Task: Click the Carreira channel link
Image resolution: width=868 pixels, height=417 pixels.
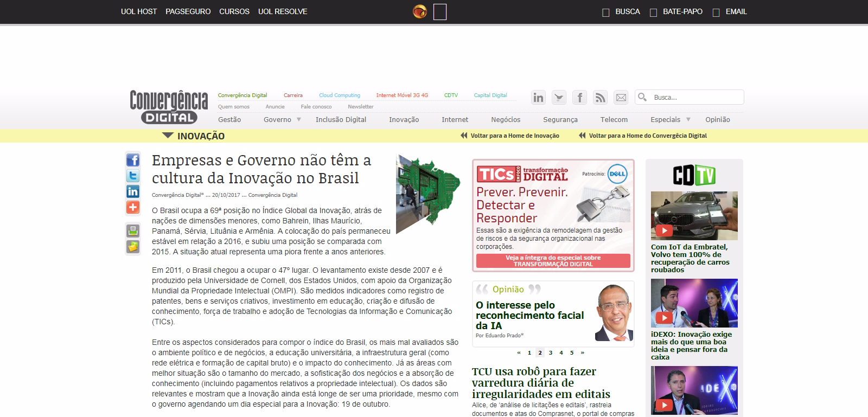Action: (293, 95)
